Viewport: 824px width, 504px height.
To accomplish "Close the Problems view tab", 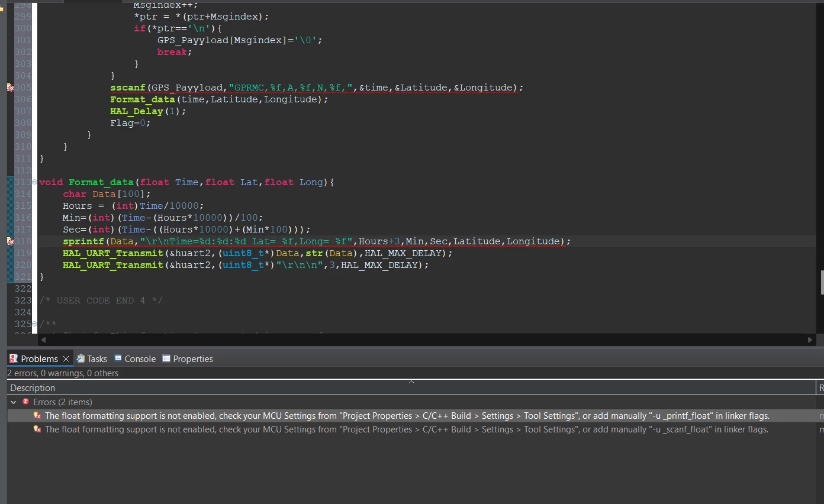I will click(66, 358).
